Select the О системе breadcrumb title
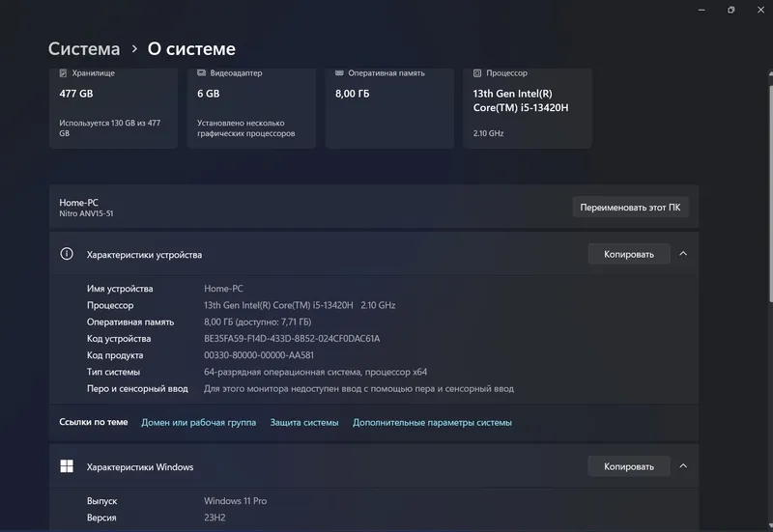773x532 pixels. (191, 49)
